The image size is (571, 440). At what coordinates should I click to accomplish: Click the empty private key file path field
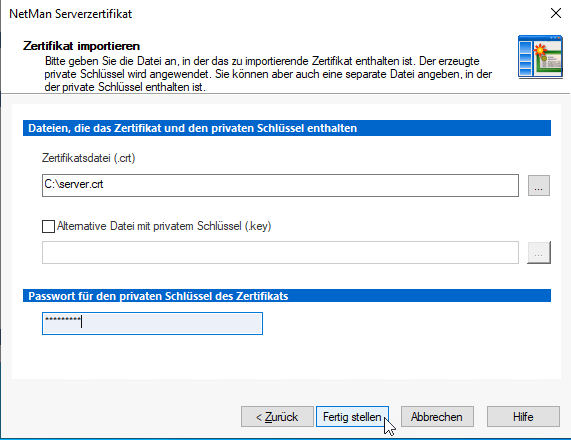(x=280, y=252)
